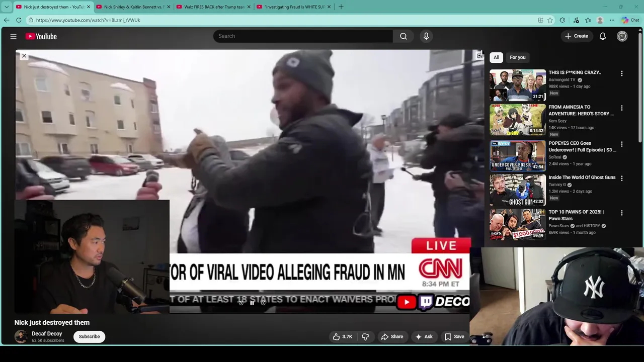The height and width of the screenshot is (362, 644).
Task: Open the Create button
Action: pyautogui.click(x=577, y=36)
